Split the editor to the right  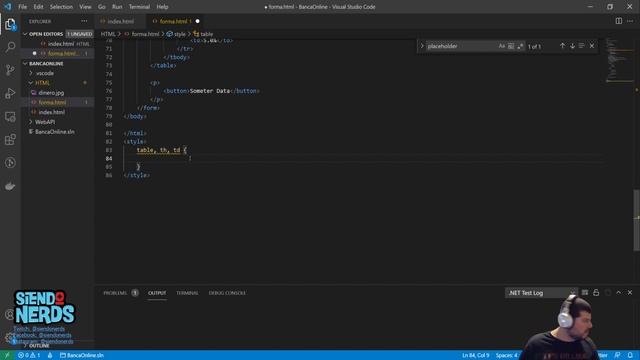pyautogui.click(x=619, y=21)
